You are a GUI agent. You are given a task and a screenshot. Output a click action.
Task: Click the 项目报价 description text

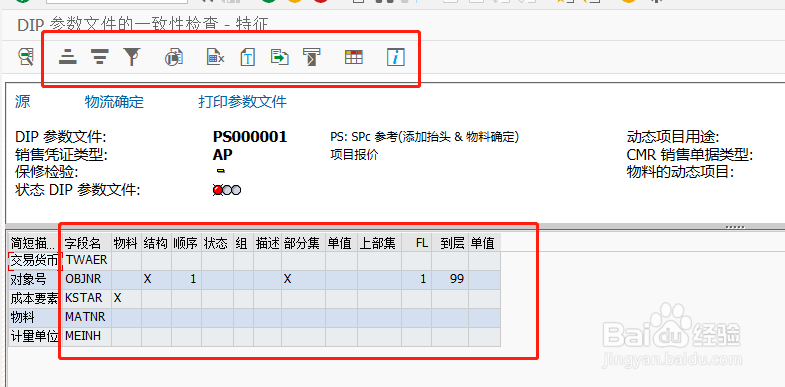(354, 155)
